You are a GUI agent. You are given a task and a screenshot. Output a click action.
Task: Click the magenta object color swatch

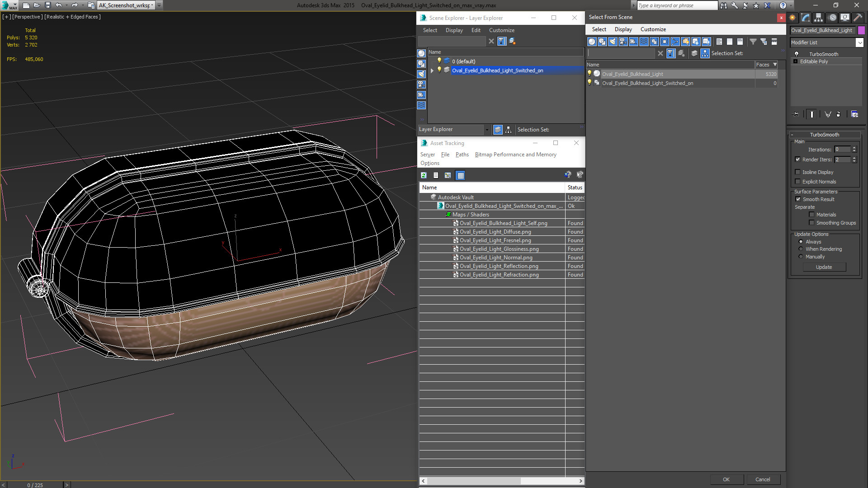tap(861, 30)
